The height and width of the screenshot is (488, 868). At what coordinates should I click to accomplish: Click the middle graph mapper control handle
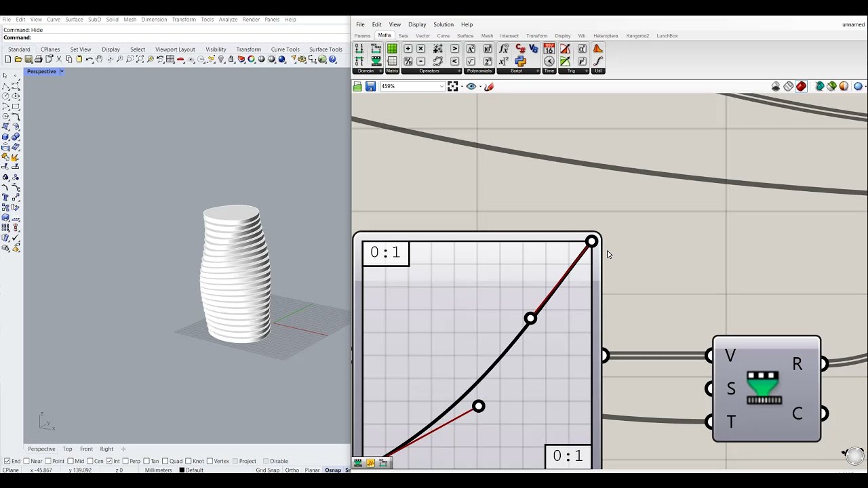530,318
